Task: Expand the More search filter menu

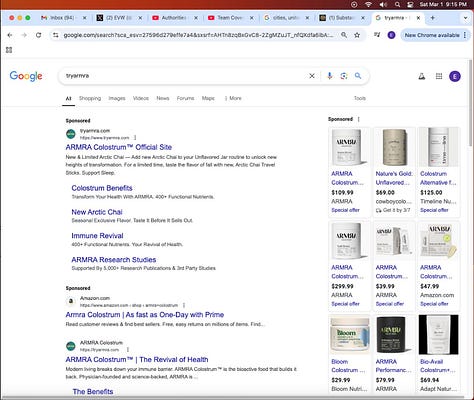Action: (233, 98)
